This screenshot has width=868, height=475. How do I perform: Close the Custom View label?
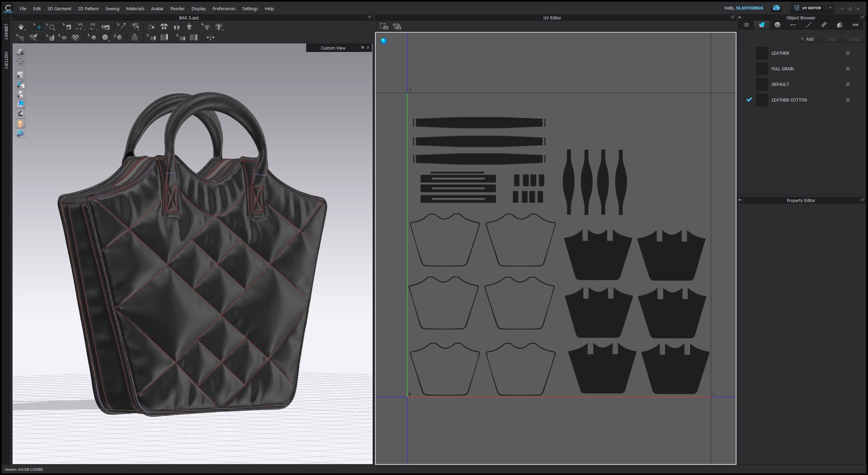pos(368,48)
